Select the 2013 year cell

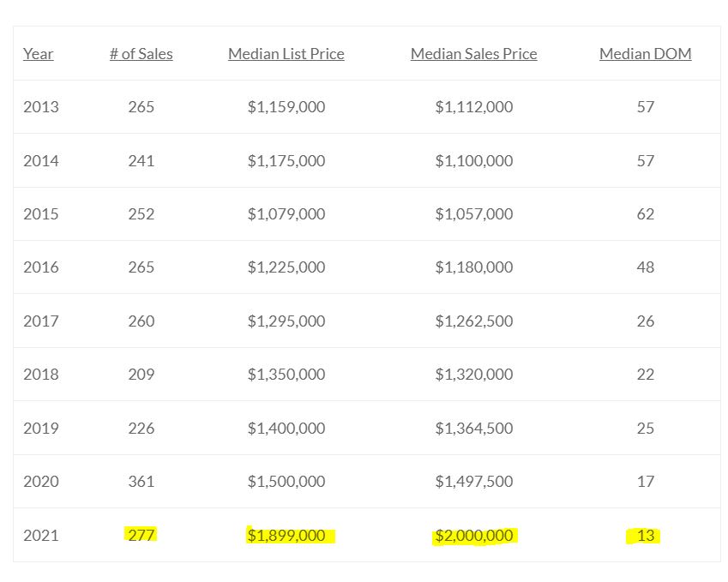(x=41, y=107)
